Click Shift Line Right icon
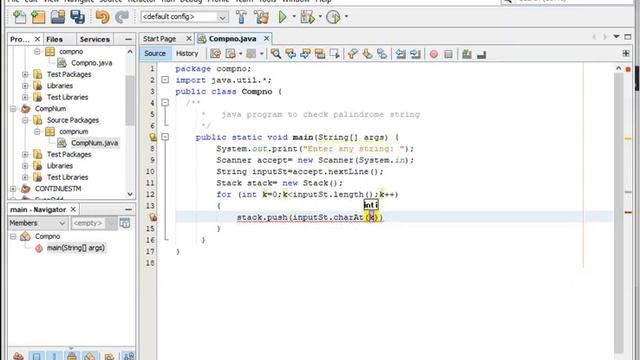Viewport: 640px width, 360px height. tap(416, 54)
